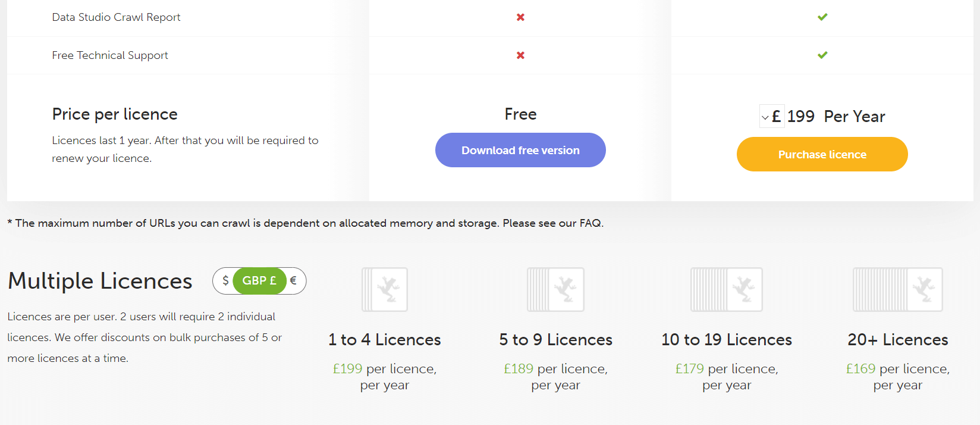Viewport: 980px width, 425px height.
Task: Click the £199 per licence price
Action: (347, 369)
